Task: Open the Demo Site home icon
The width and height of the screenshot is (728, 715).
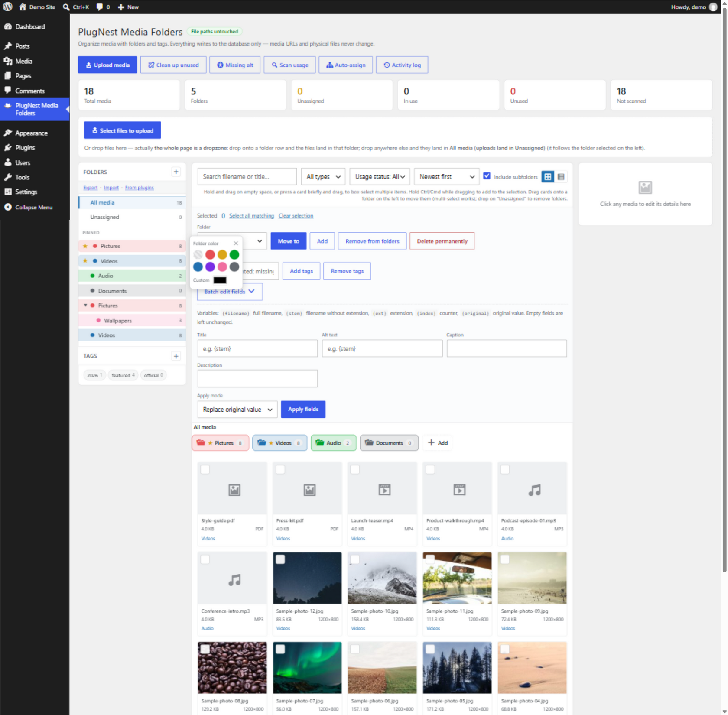Action: 23,7
